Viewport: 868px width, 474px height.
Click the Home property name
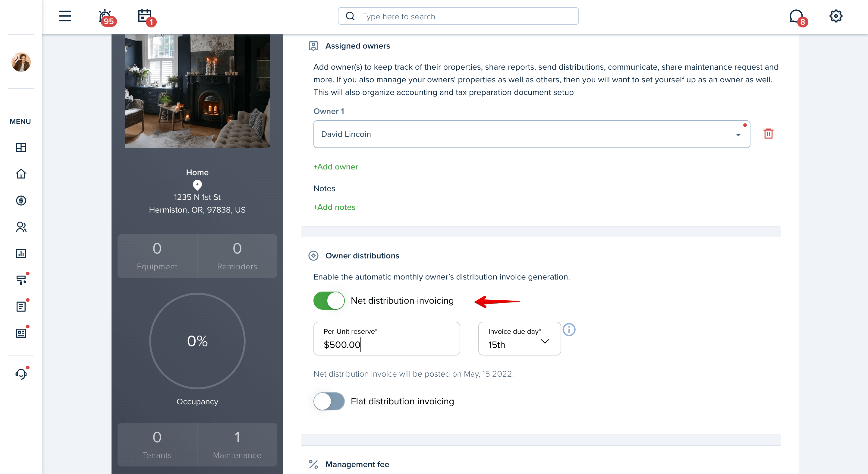tap(197, 172)
